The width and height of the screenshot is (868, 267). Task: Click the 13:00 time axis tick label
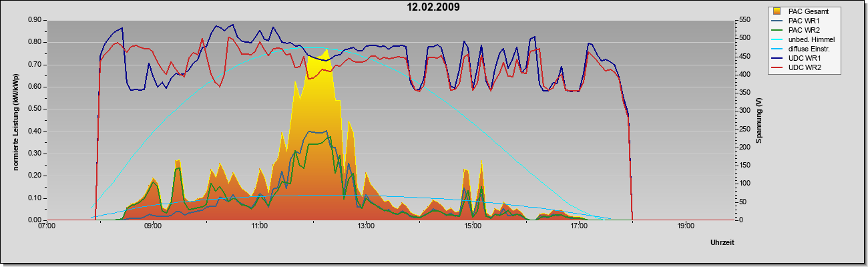tap(366, 227)
